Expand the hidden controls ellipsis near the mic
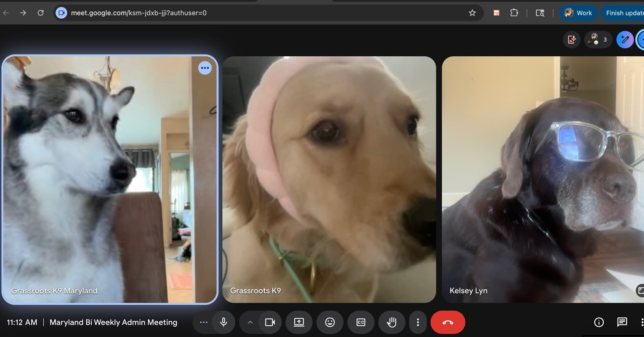 coord(203,322)
